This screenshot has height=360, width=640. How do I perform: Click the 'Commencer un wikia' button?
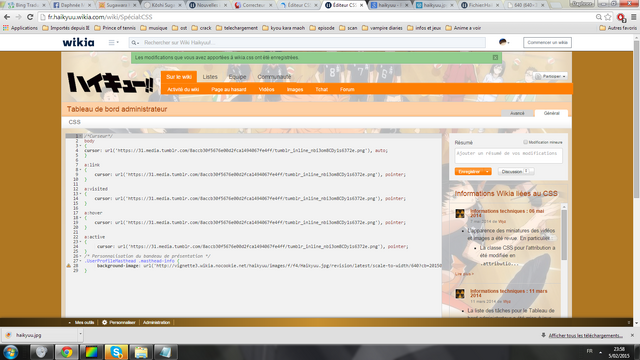click(x=547, y=42)
